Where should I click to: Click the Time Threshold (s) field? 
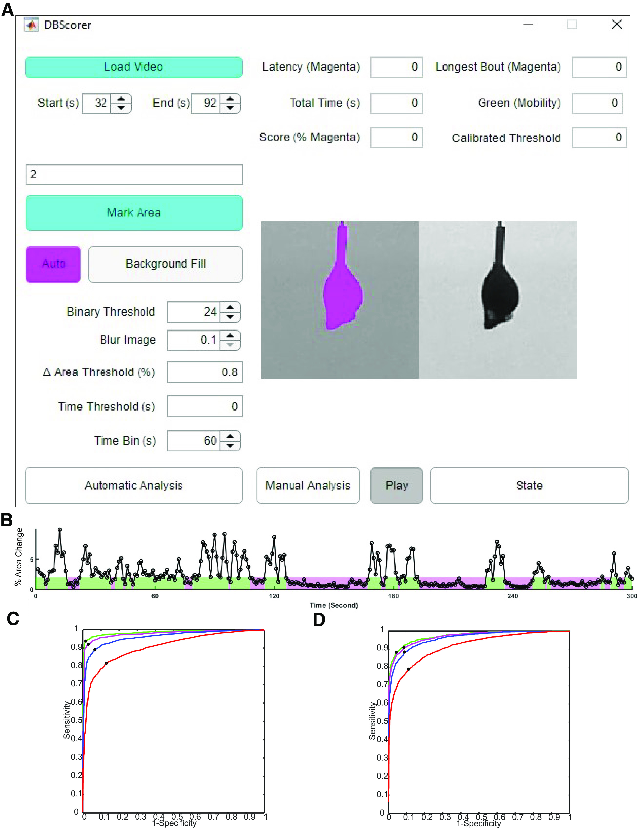(x=205, y=406)
